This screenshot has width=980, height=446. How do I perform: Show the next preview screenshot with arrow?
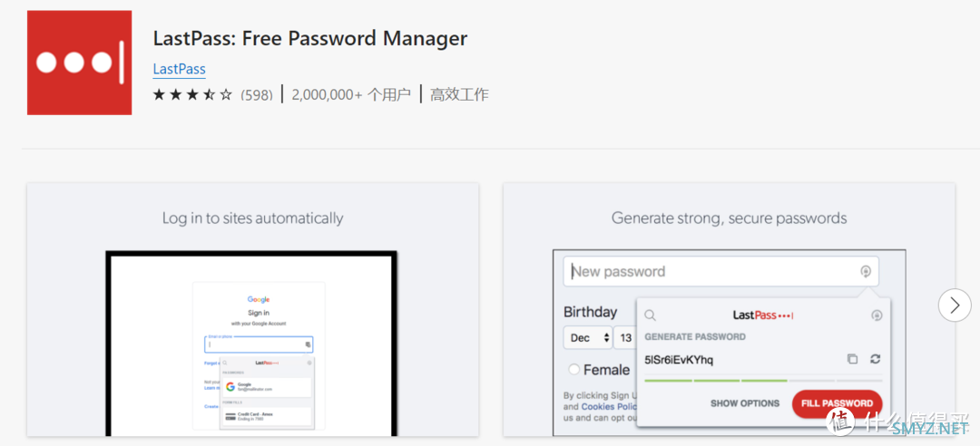coord(955,305)
